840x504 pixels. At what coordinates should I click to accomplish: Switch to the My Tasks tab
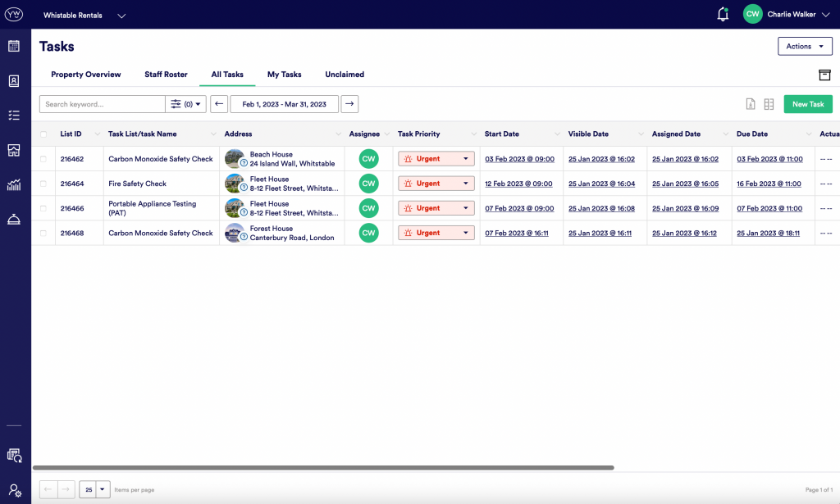284,75
